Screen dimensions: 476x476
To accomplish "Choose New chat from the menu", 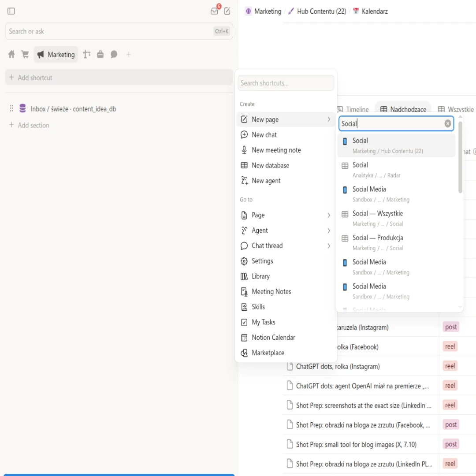I will pos(286,135).
